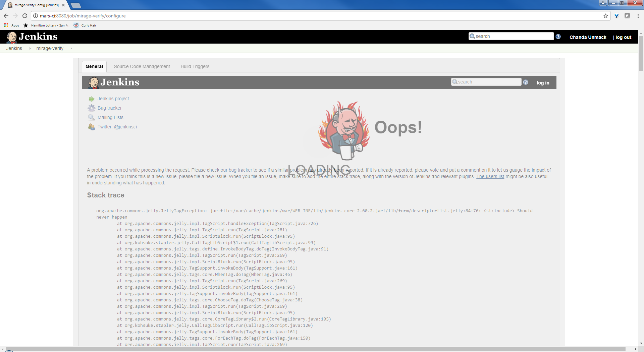
Task: Switch to the Build Triggers tab
Action: [195, 66]
